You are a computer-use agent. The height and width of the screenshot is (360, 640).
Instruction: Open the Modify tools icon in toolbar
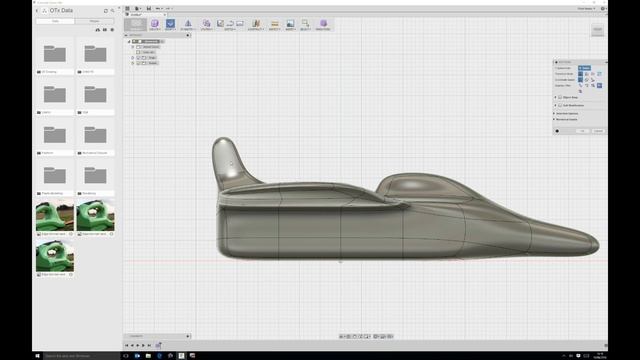click(170, 23)
